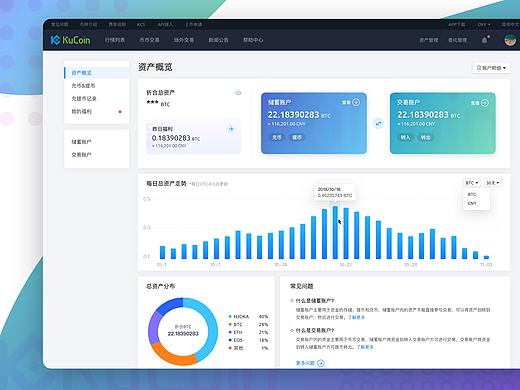The image size is (520, 390).
Task: Open 委托管理 in header
Action: [x=457, y=40]
